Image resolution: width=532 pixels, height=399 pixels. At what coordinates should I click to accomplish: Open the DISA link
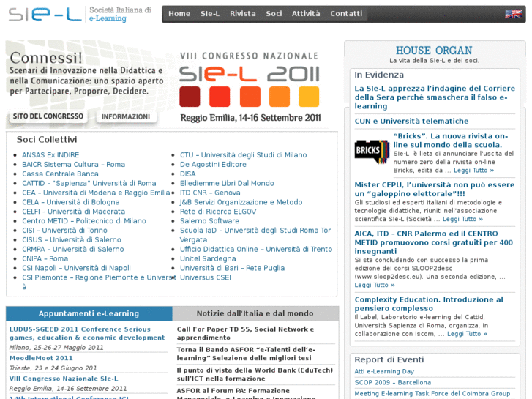tap(187, 174)
